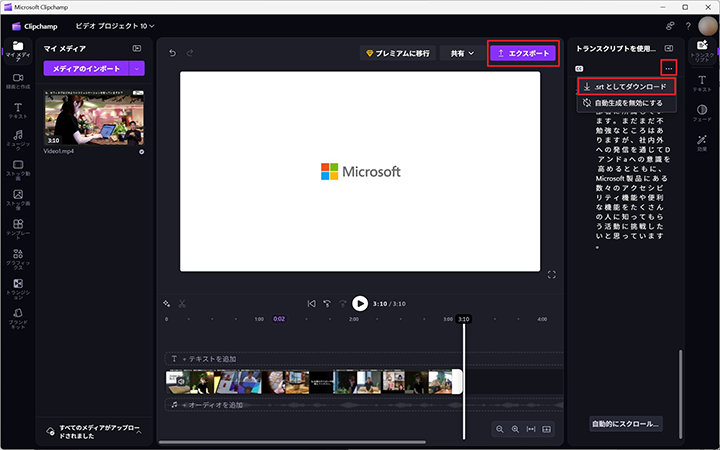720x450 pixels.
Task: Expand the project name dropdown ビデオ プロジェクト 10
Action: coord(115,26)
